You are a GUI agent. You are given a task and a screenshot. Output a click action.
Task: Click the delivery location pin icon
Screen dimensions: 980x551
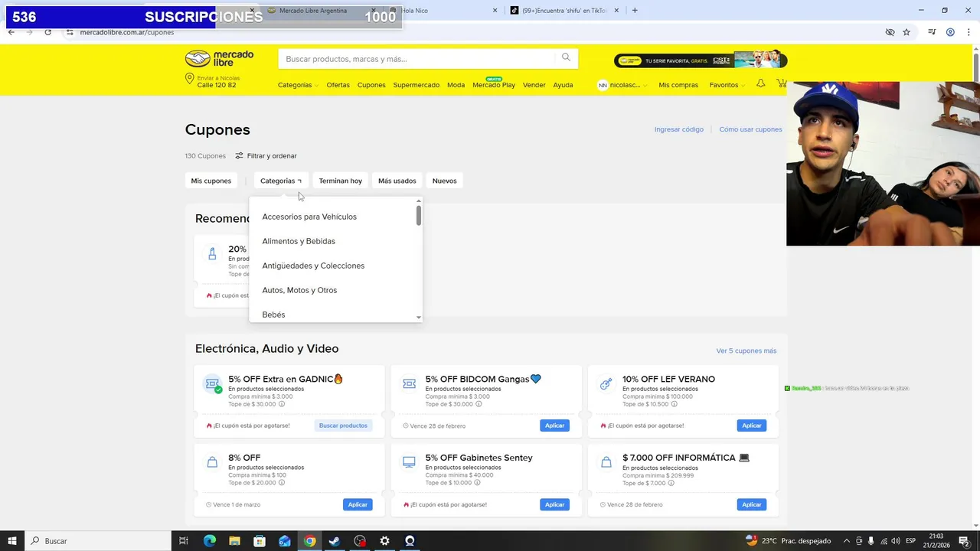click(x=189, y=79)
